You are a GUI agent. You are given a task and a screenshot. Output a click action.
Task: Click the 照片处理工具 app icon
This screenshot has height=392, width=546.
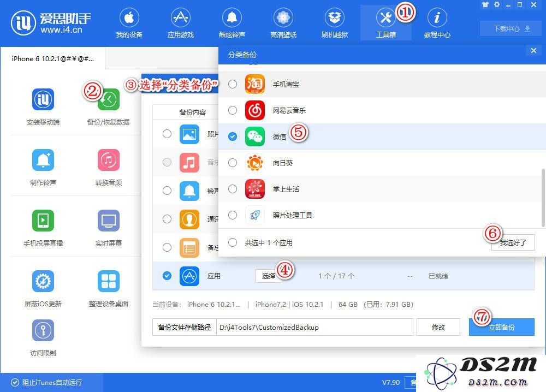pyautogui.click(x=255, y=215)
